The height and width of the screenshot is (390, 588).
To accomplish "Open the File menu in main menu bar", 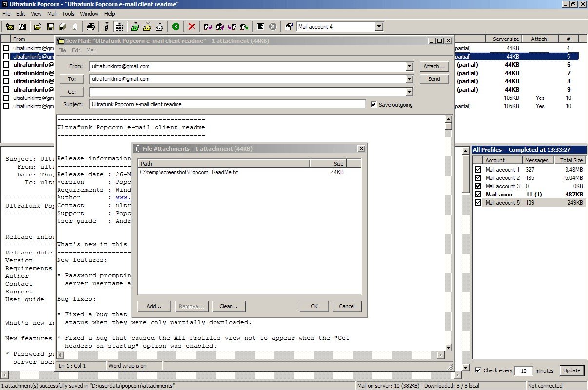I will pyautogui.click(x=6, y=14).
